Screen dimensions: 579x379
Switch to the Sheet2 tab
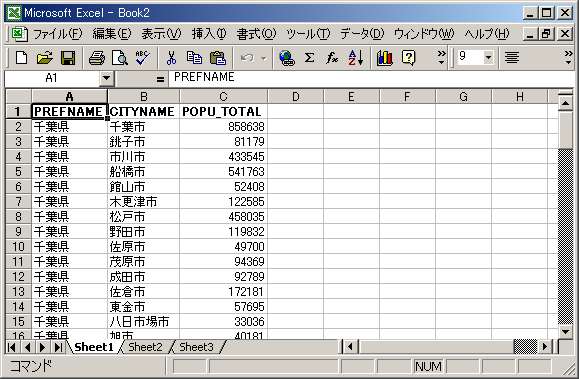[145, 347]
